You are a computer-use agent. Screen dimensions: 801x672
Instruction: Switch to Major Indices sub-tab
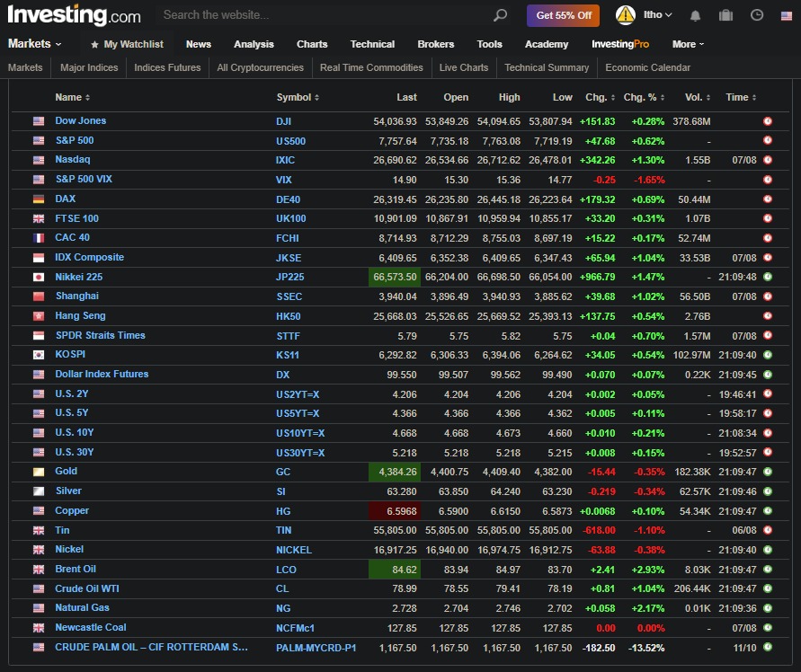coord(89,67)
